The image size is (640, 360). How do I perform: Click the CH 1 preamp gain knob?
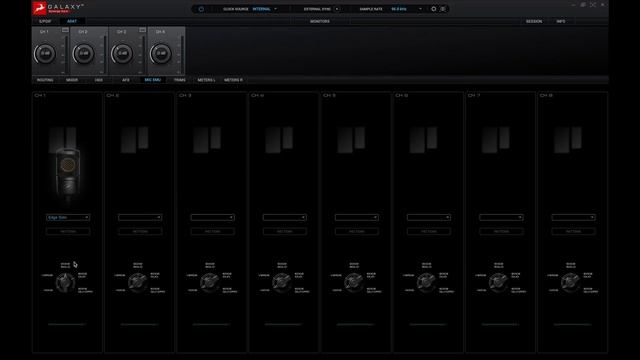coord(45,53)
